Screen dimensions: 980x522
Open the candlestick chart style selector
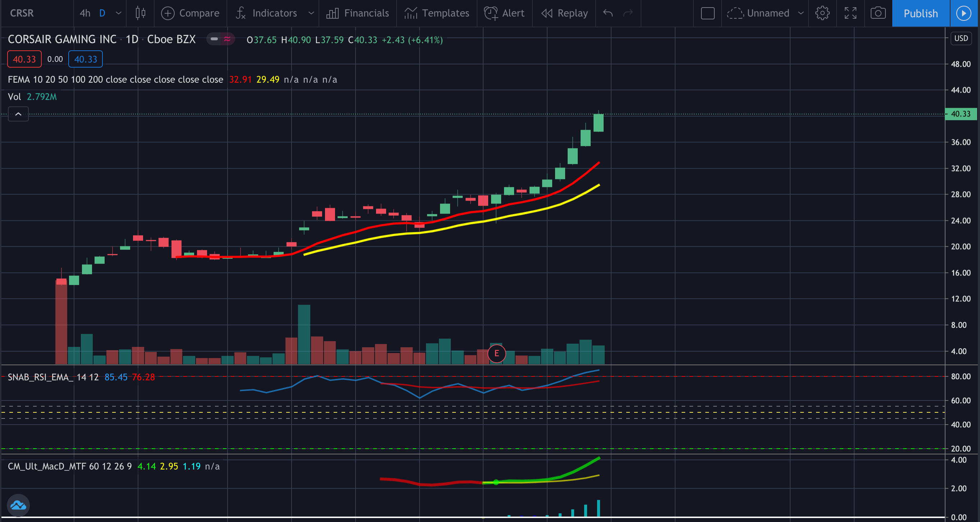(x=140, y=13)
